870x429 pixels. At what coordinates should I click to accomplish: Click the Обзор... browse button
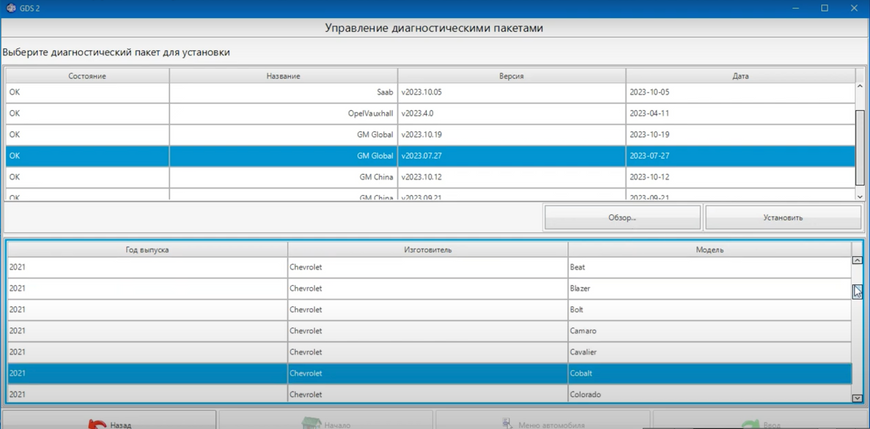click(622, 218)
